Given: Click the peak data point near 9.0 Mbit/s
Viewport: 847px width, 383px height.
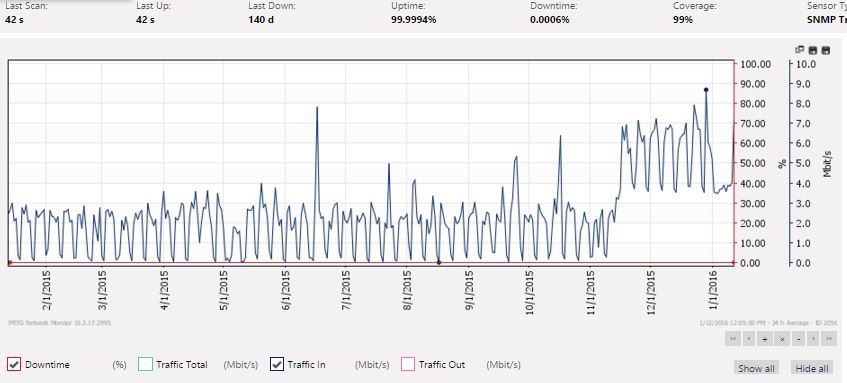Looking at the screenshot, I should (706, 90).
